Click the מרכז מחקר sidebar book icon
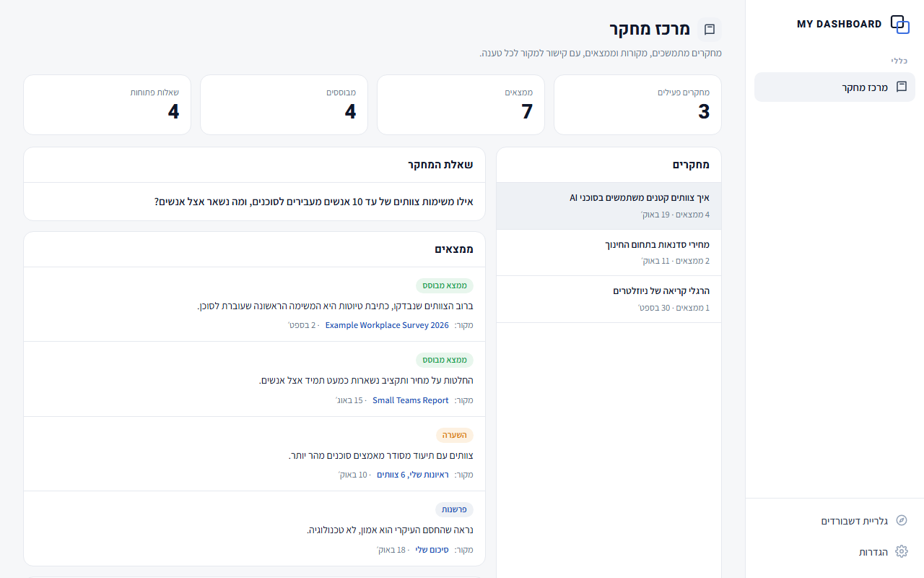 [x=902, y=87]
